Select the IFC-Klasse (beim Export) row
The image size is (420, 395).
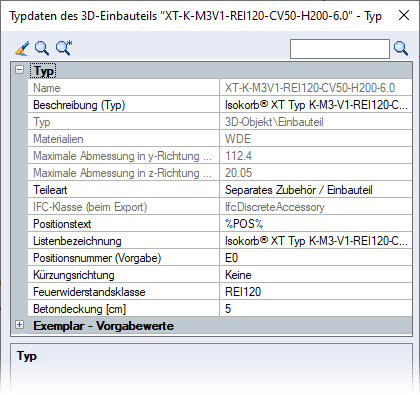(x=220, y=207)
